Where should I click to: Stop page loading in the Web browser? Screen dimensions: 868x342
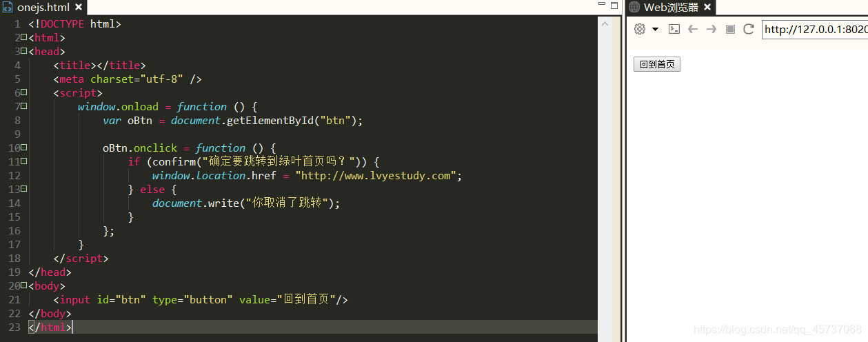(x=730, y=29)
